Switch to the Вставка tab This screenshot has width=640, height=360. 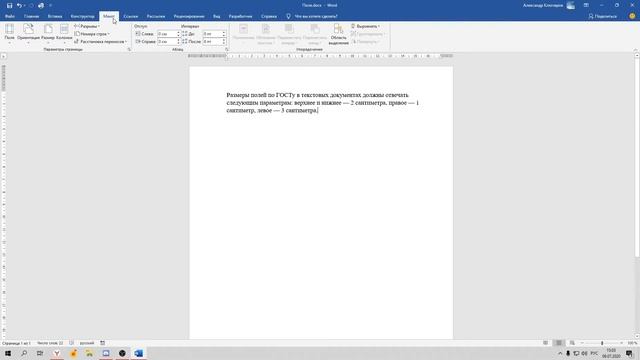click(55, 16)
